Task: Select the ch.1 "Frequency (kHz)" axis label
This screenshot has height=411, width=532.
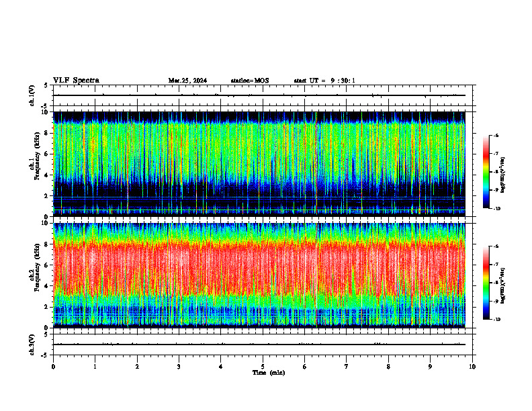Action: 37,154
